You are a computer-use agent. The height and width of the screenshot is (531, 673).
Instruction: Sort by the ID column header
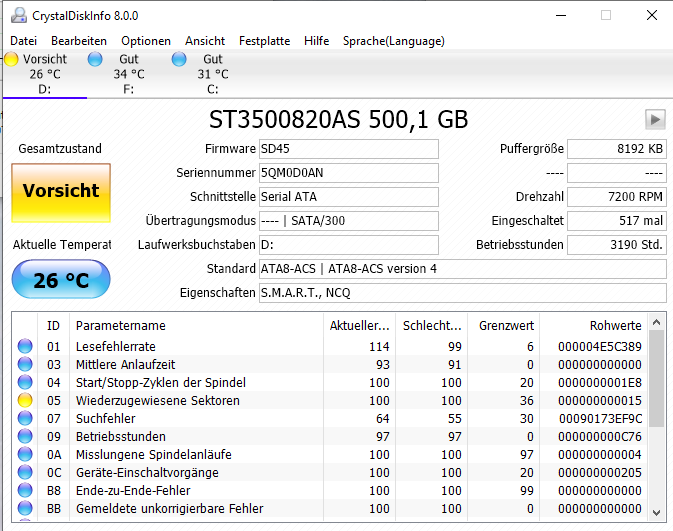[53, 325]
